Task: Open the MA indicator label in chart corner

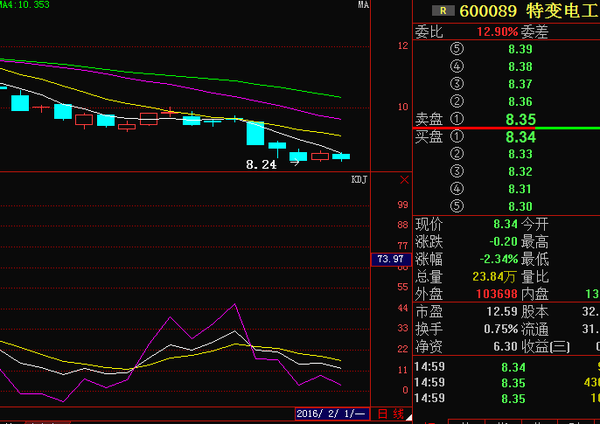Action: (x=364, y=6)
